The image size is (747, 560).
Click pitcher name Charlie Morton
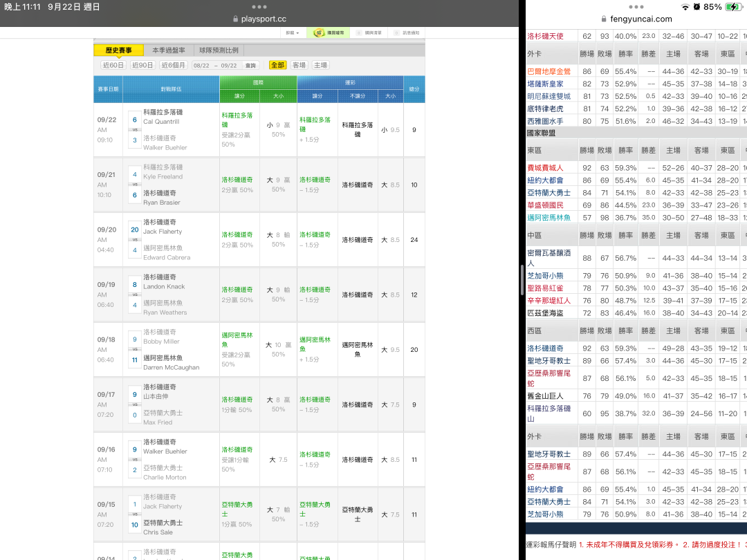tap(165, 477)
